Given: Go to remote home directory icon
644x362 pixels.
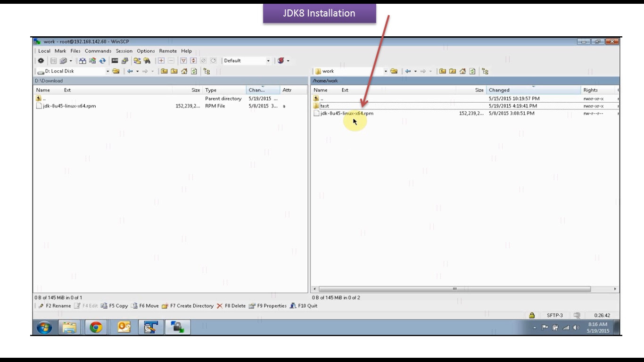Looking at the screenshot, I should 462,71.
